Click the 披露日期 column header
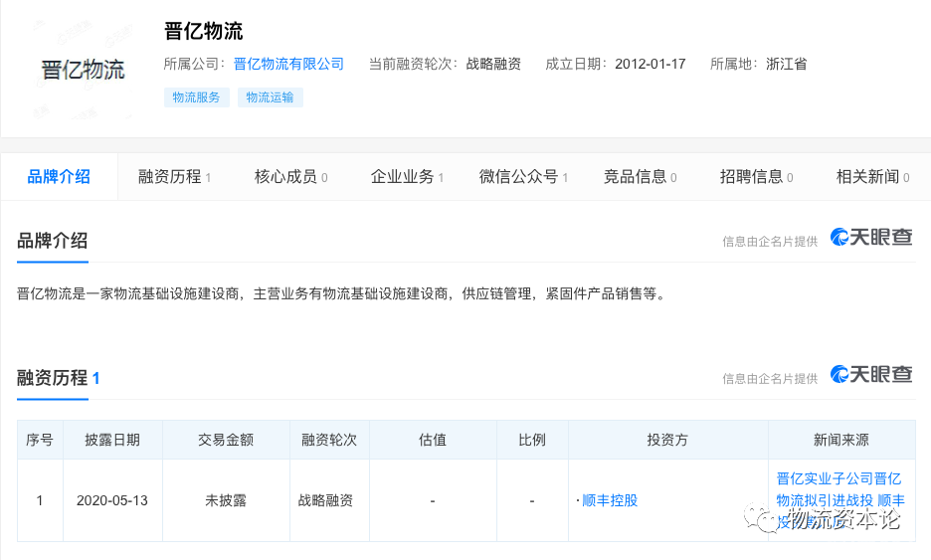Image resolution: width=931 pixels, height=560 pixels. pyautogui.click(x=112, y=440)
